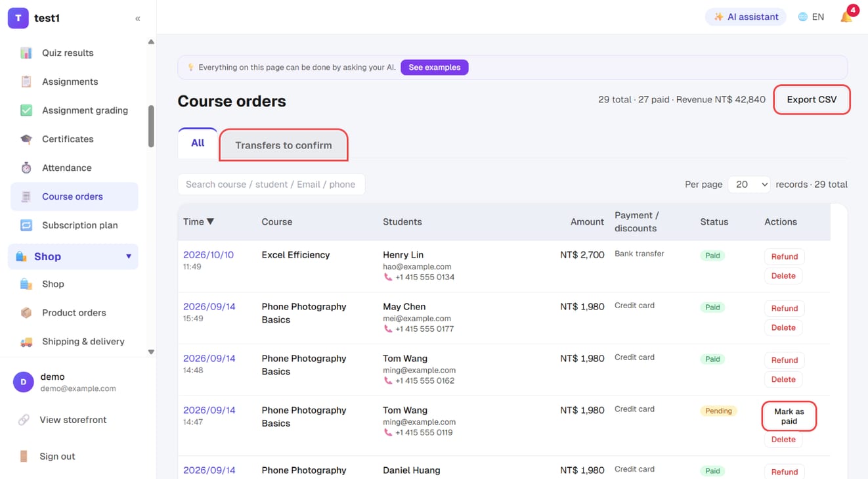Click sidebar scroll down arrow
Viewport: 868px width, 479px height.
151,352
